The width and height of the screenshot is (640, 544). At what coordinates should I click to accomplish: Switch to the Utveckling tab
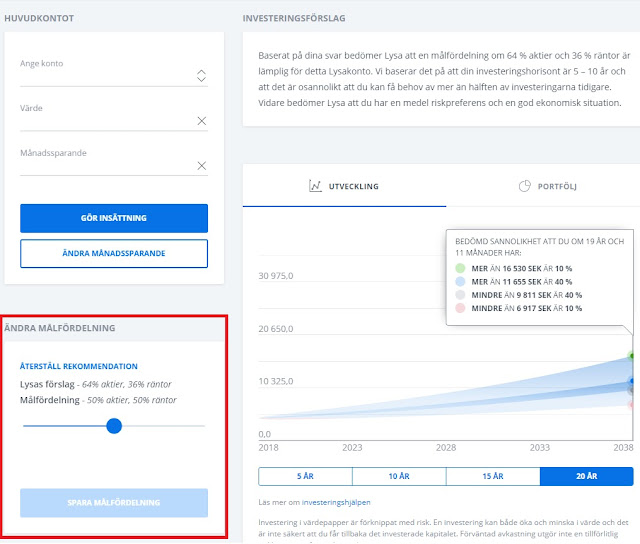pos(344,187)
